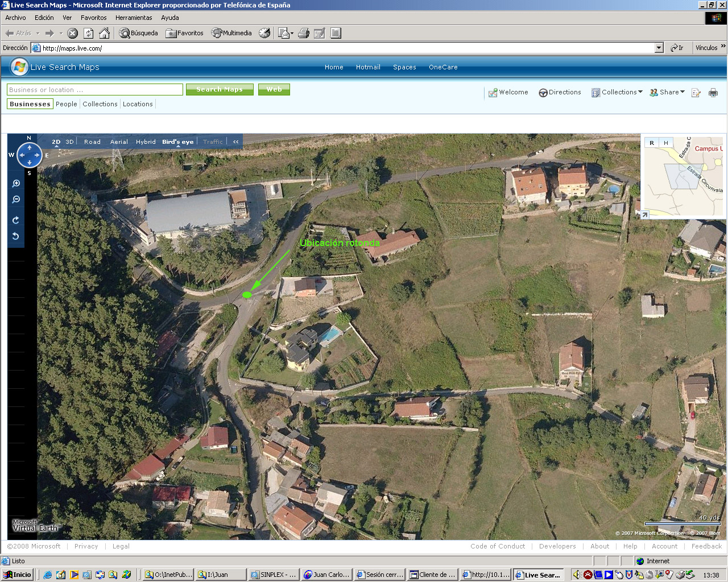Zoom in on the map
Viewport: 728px width, 582px height.
coord(16,184)
